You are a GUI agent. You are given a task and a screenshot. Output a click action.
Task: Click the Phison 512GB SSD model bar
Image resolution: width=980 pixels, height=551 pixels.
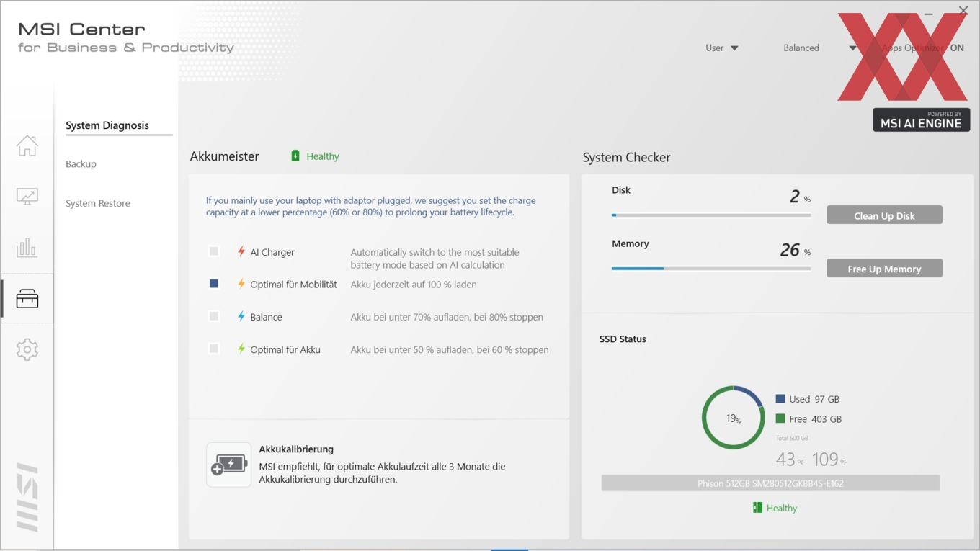point(770,483)
